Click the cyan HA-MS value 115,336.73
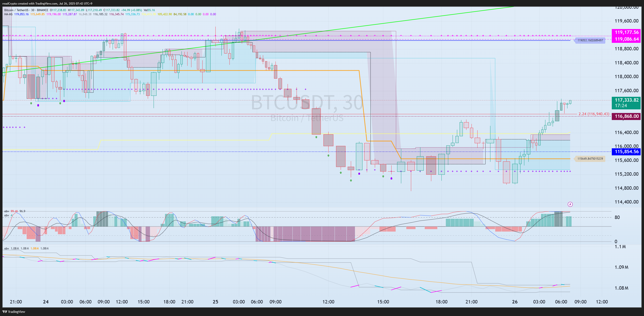The width and height of the screenshot is (644, 316). (x=133, y=14)
